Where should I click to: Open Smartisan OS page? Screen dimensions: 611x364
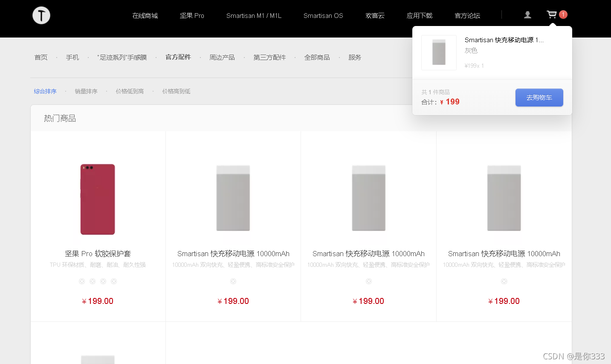[323, 16]
